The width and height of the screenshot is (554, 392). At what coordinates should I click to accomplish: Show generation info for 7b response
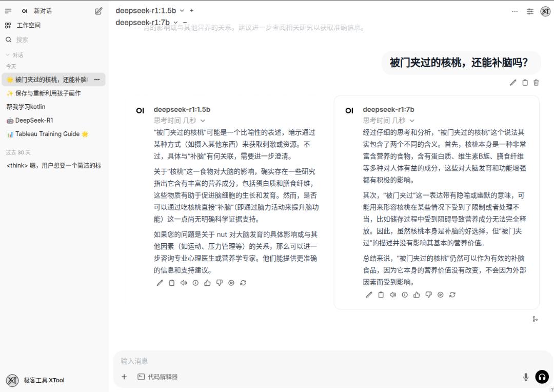click(405, 295)
